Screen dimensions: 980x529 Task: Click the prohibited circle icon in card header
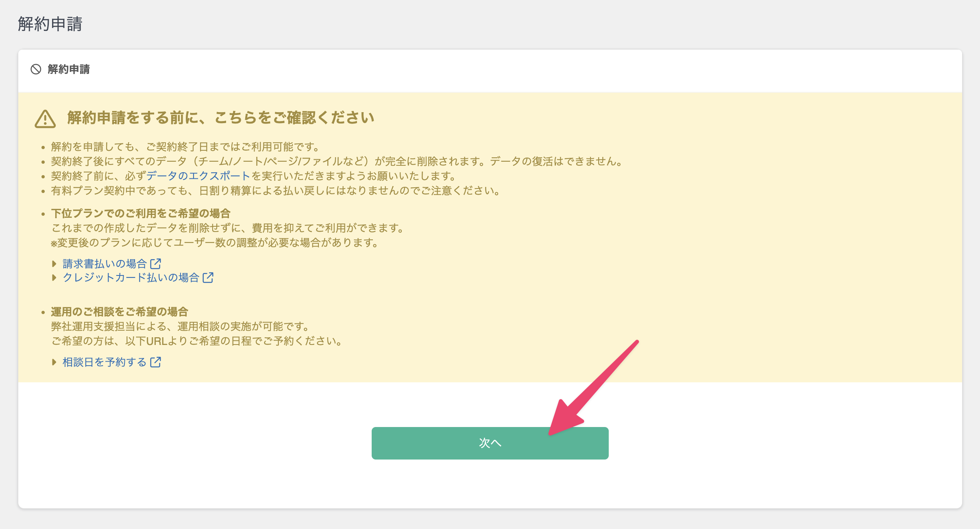click(36, 69)
